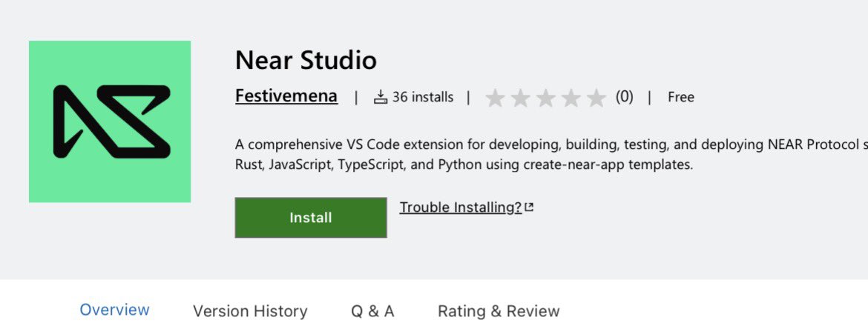View the Rating & Review tab
The height and width of the screenshot is (323, 868).
(499, 311)
